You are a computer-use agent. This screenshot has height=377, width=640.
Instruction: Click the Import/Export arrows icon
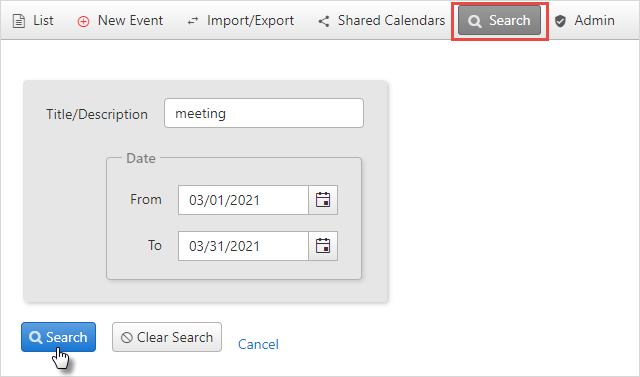pyautogui.click(x=193, y=21)
